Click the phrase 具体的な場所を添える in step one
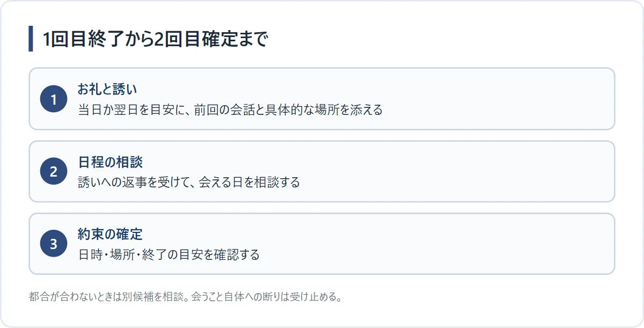644x328 pixels. 324,110
